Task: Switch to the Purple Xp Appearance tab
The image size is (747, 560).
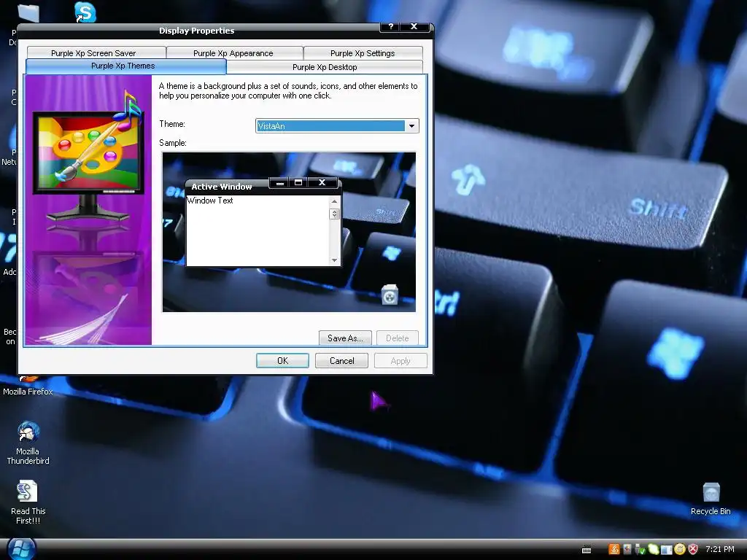Action: tap(233, 52)
